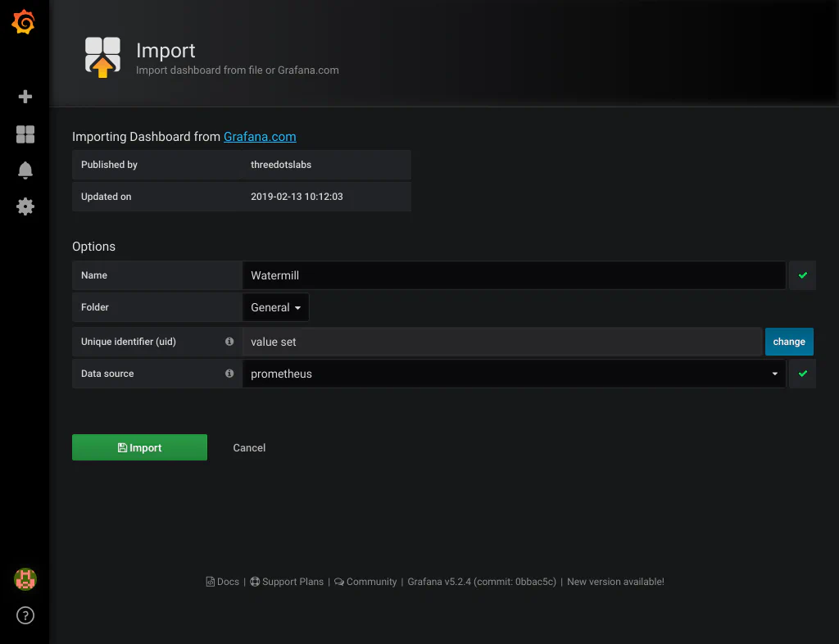Open the user profile avatar

pyautogui.click(x=25, y=579)
